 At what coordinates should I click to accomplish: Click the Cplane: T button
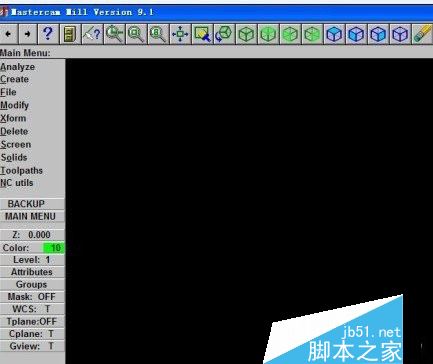[32, 334]
